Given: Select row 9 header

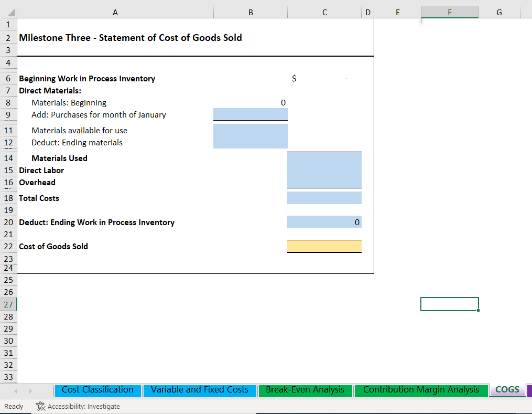Looking at the screenshot, I should pyautogui.click(x=8, y=115).
